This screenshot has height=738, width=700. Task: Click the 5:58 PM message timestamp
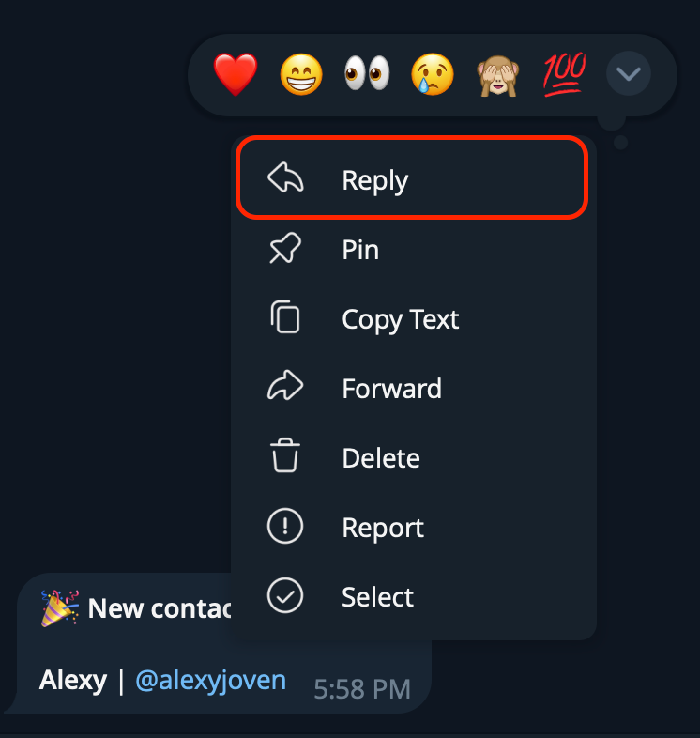point(362,690)
